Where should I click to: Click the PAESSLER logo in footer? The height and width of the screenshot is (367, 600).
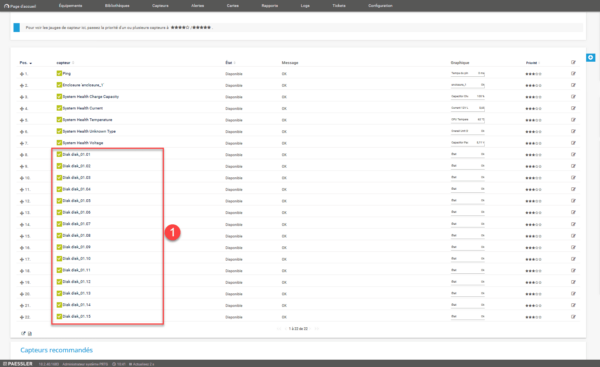tap(18, 364)
